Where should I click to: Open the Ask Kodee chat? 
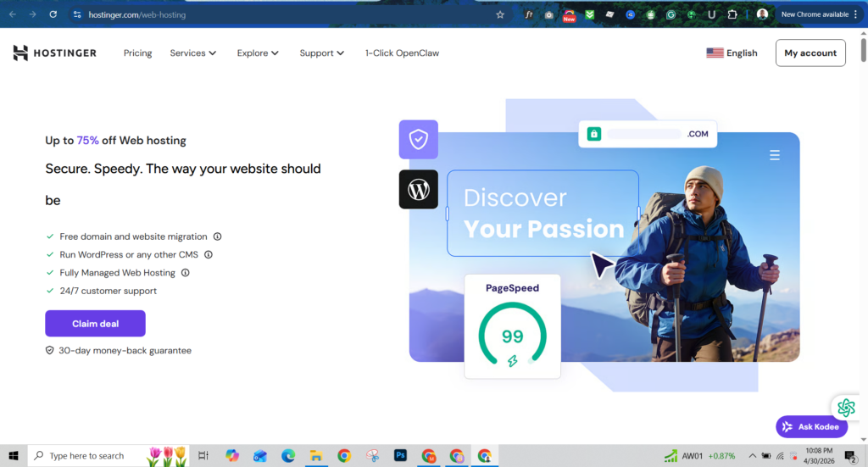click(x=811, y=426)
